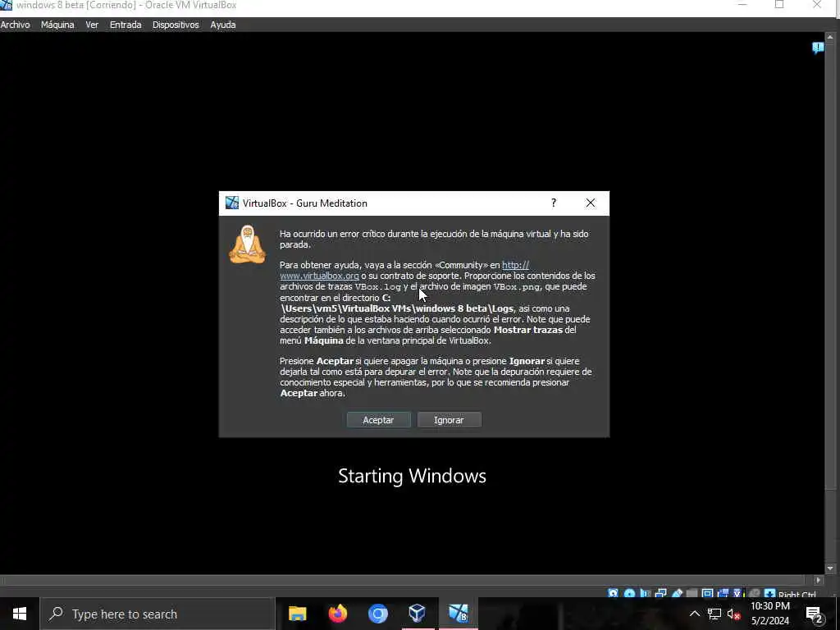Click Ignorar in the Guru Meditation dialog
Viewport: 840px width, 630px height.
[x=449, y=420]
